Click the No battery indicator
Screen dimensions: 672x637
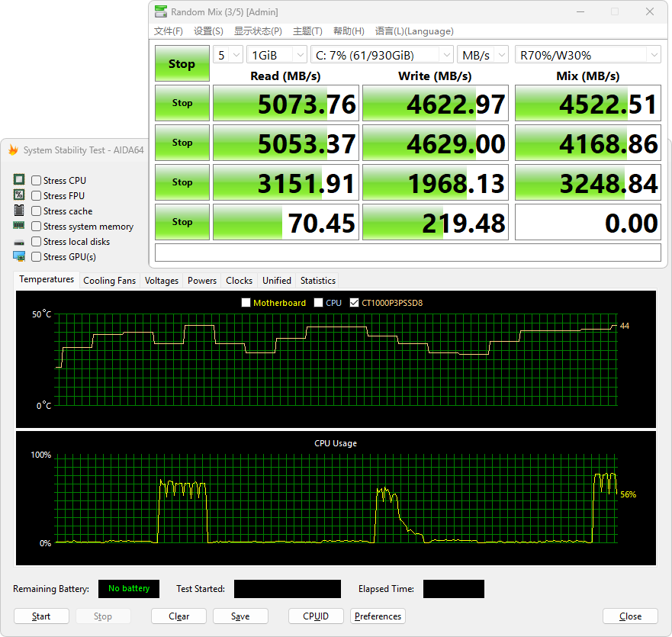(x=129, y=589)
